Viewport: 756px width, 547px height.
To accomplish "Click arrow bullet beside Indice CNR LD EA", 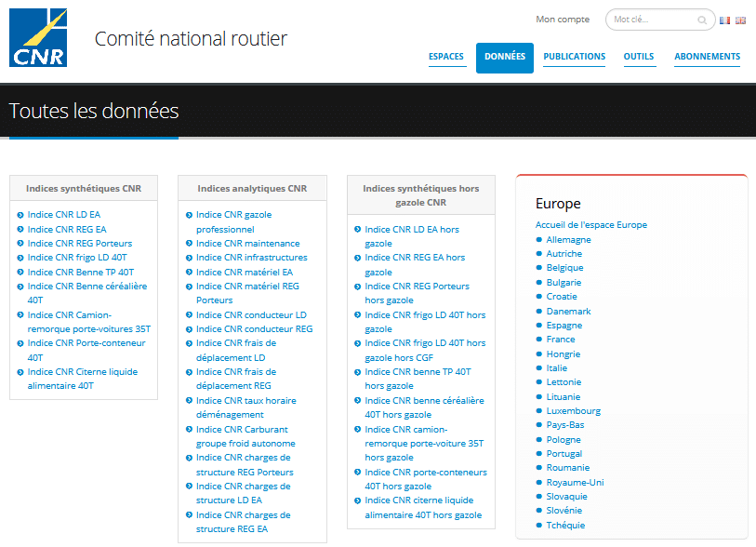I will [x=20, y=215].
